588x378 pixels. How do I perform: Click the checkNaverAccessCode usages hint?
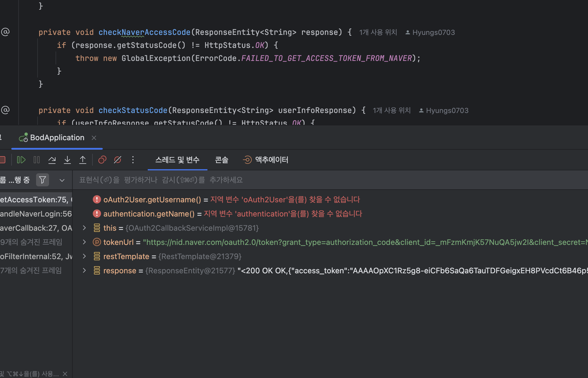[378, 32]
